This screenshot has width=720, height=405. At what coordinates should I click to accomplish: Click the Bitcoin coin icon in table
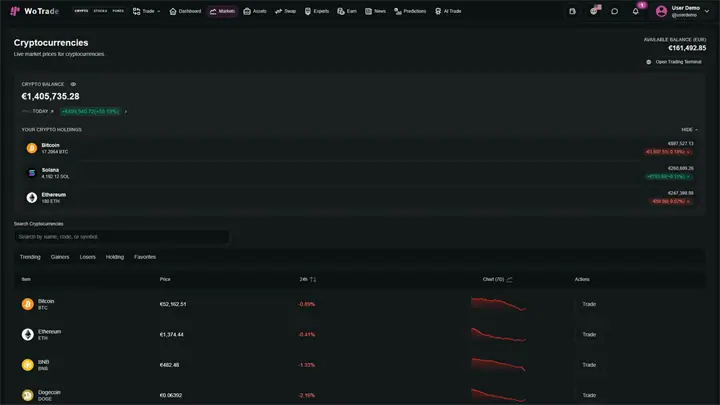point(28,304)
